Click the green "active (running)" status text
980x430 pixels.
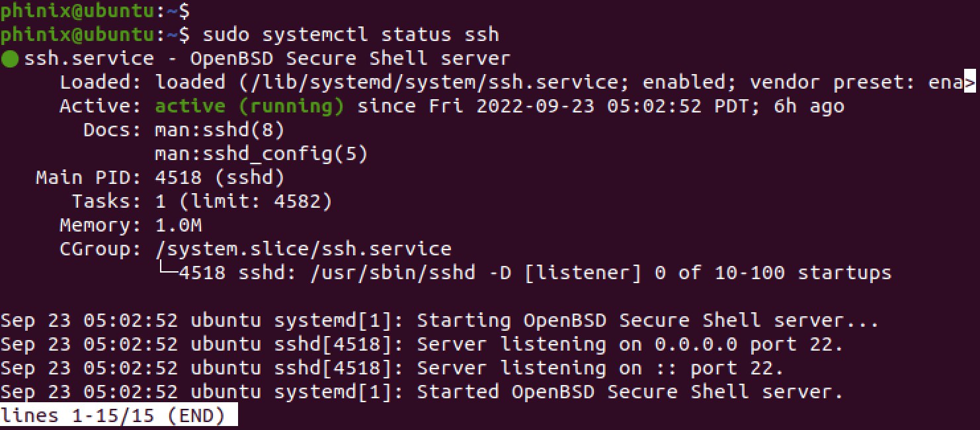[249, 107]
